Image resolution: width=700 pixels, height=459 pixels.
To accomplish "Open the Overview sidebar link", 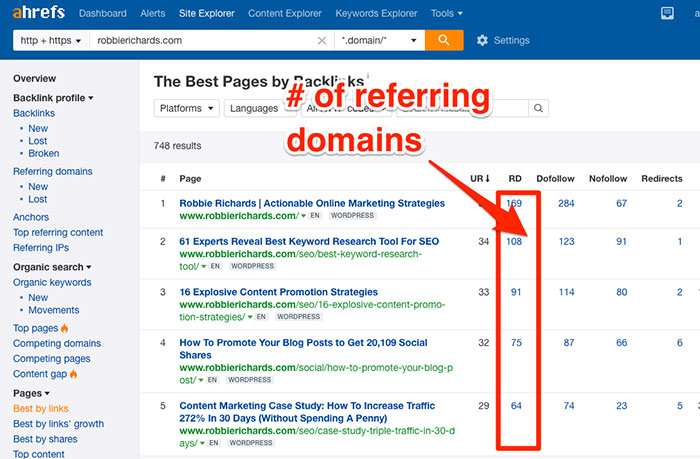I will click(x=34, y=79).
